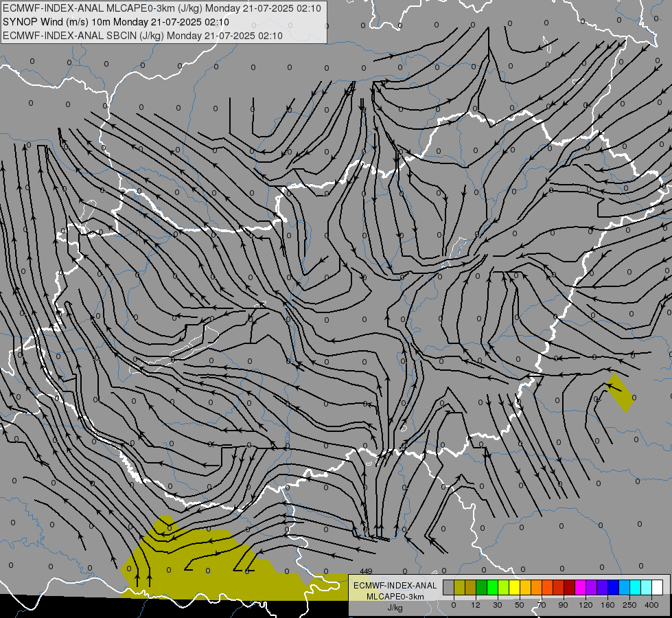Click the legend scale value '70'

tap(542, 606)
